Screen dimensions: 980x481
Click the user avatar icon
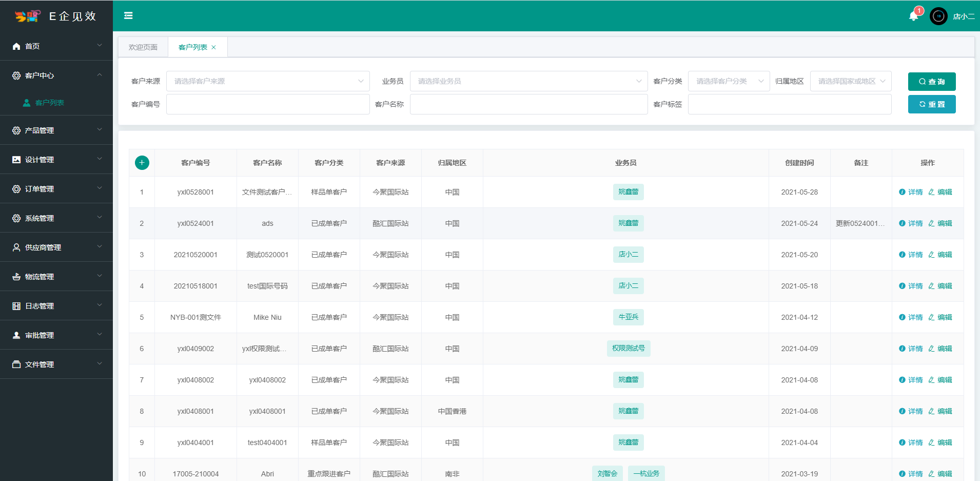tap(938, 16)
